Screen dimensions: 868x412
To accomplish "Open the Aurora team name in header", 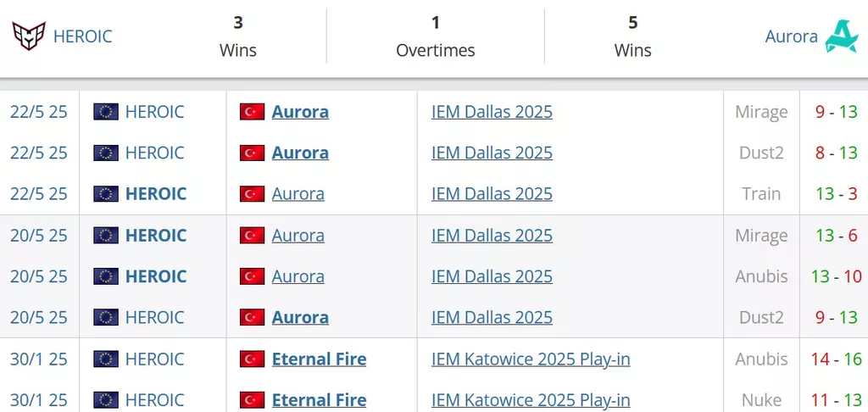I will tap(791, 36).
